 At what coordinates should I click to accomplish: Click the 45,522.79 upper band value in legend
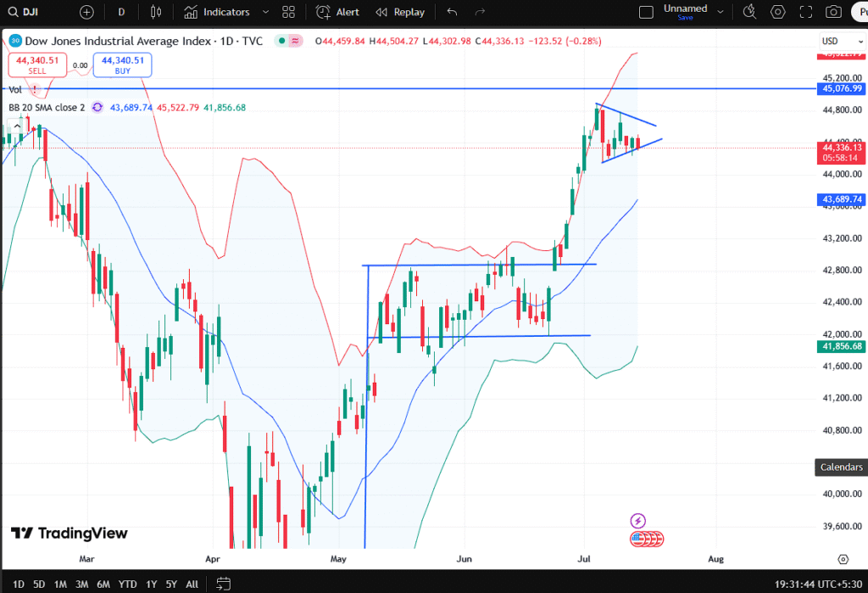point(178,108)
